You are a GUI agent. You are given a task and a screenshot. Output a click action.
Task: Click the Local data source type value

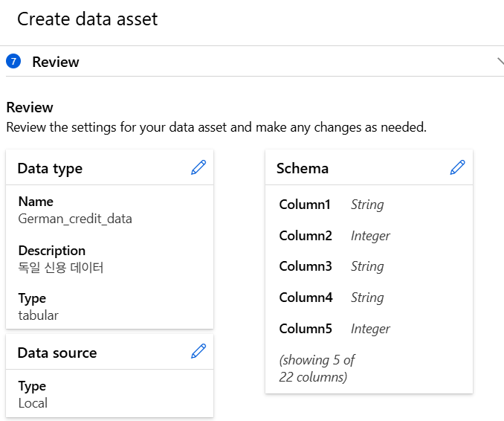point(33,403)
